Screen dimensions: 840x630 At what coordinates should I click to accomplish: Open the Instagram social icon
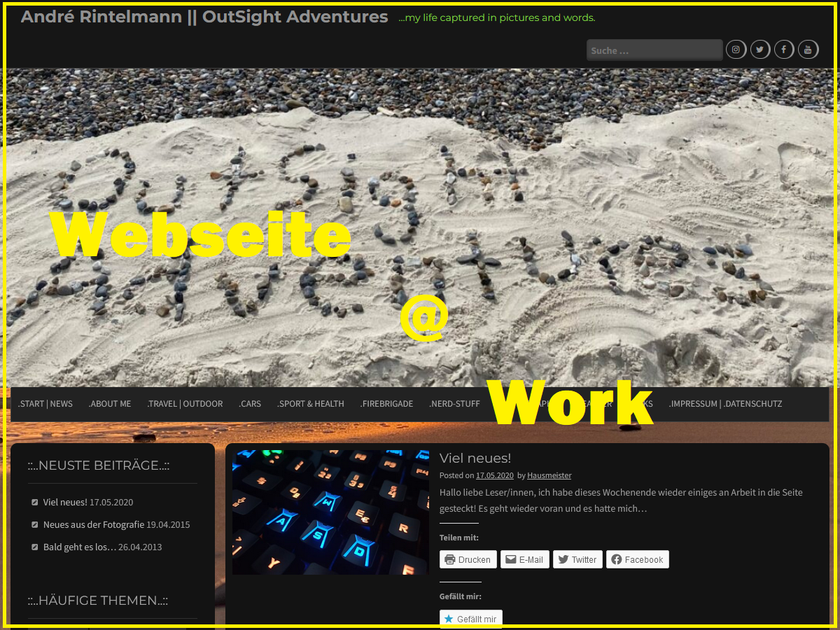(736, 50)
